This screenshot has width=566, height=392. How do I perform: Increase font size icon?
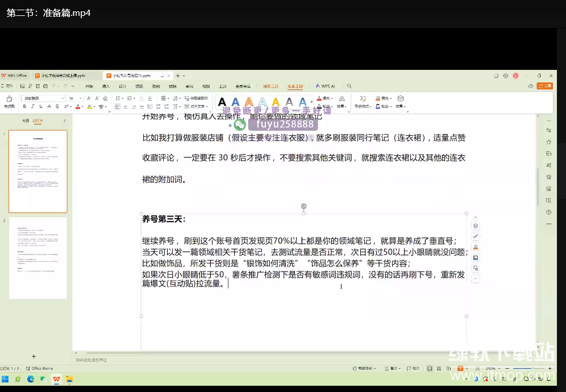pyautogui.click(x=89, y=98)
